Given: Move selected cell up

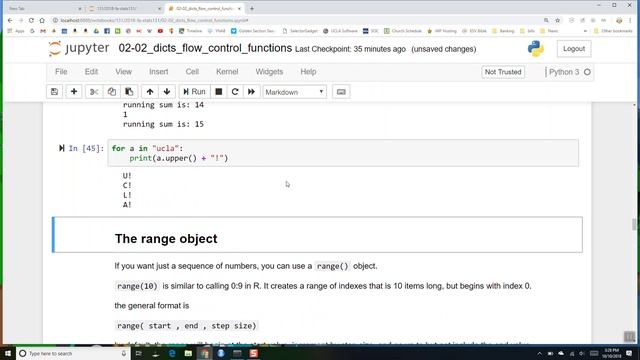Looking at the screenshot, I should pos(150,92).
